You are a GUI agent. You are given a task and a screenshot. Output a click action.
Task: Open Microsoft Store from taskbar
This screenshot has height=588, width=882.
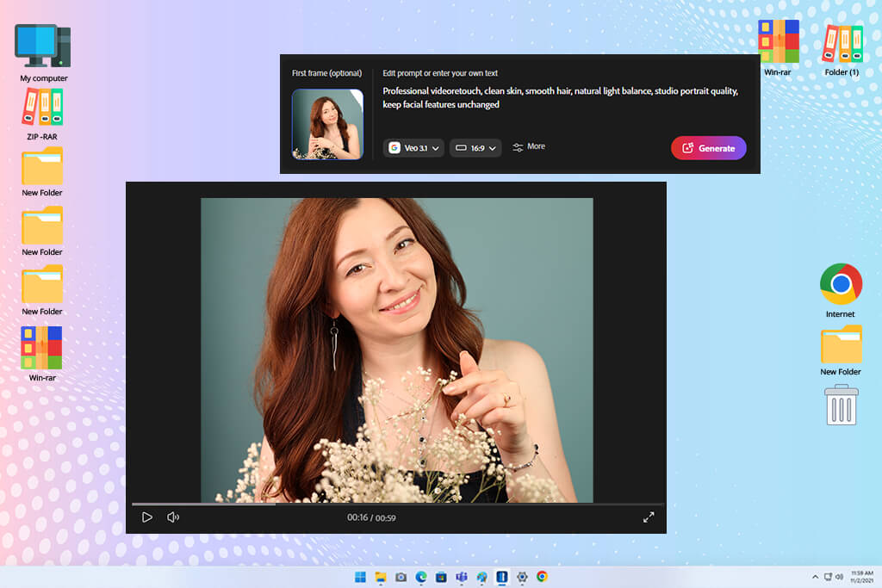pyautogui.click(x=442, y=577)
